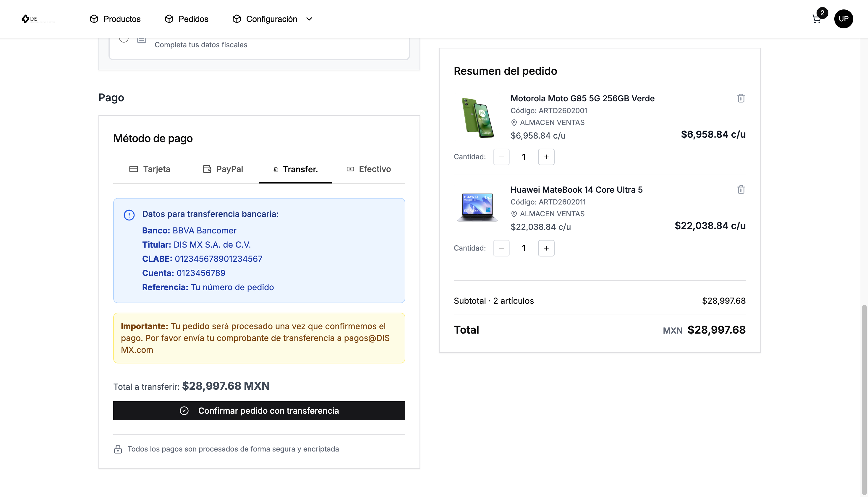
Task: Expand the Configuración dropdown menu
Action: [272, 19]
